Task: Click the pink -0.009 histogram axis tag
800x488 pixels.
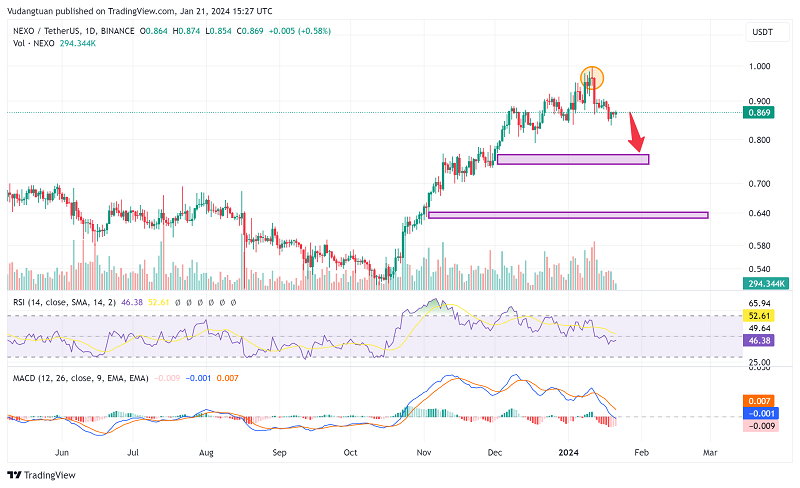Action: point(762,425)
